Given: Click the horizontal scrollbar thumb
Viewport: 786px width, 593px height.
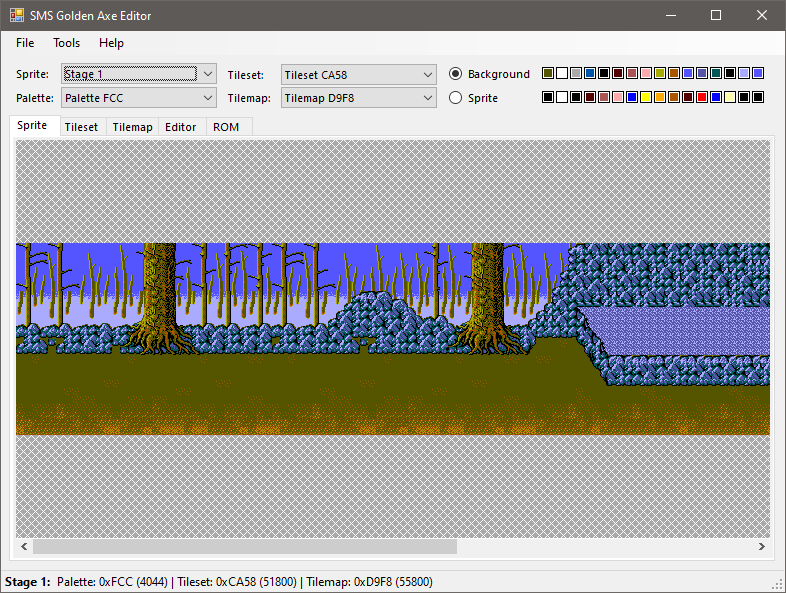Looking at the screenshot, I should [x=245, y=546].
